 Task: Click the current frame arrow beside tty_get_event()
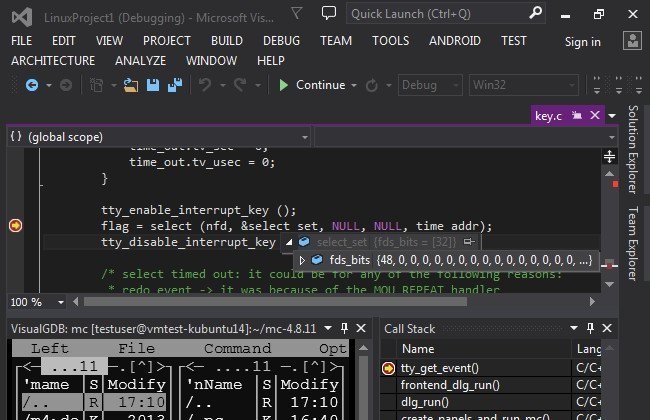(x=388, y=368)
